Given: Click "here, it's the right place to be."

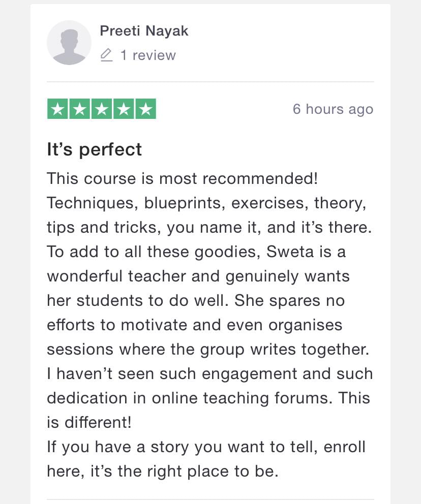Looking at the screenshot, I should point(163,471).
